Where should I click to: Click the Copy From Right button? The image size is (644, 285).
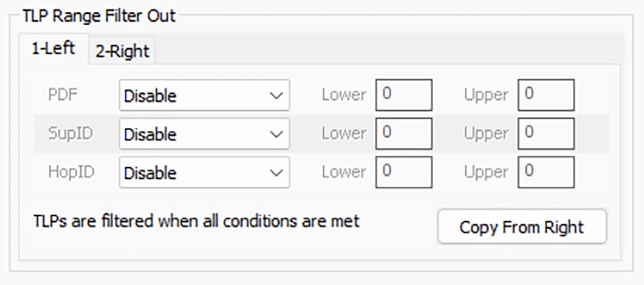522,226
